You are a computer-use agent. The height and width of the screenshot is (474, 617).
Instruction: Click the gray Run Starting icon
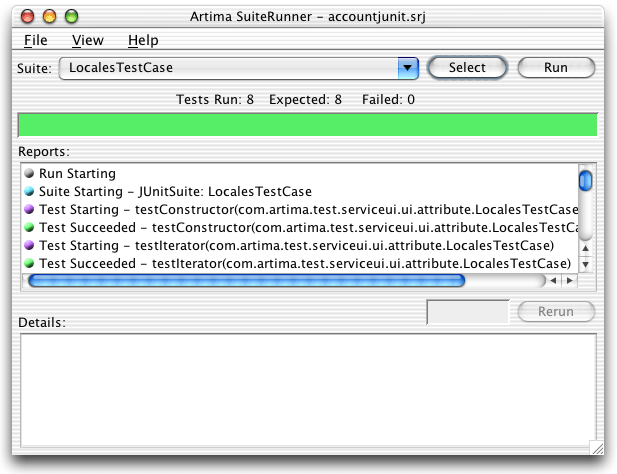point(29,173)
